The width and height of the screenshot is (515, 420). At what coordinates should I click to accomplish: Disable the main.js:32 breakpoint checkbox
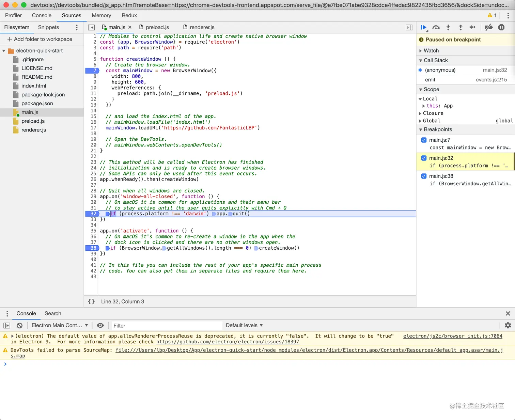[424, 158]
